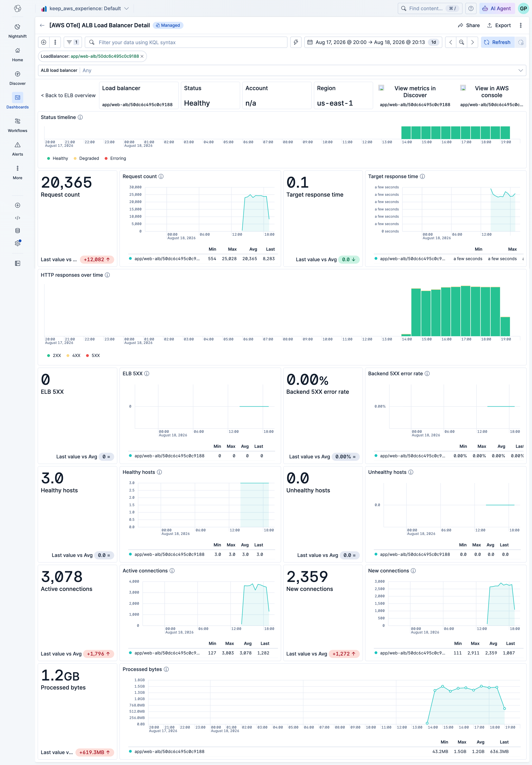This screenshot has height=765, width=532.
Task: Toggle 4XX series in HTTP responses legend
Action: point(73,356)
